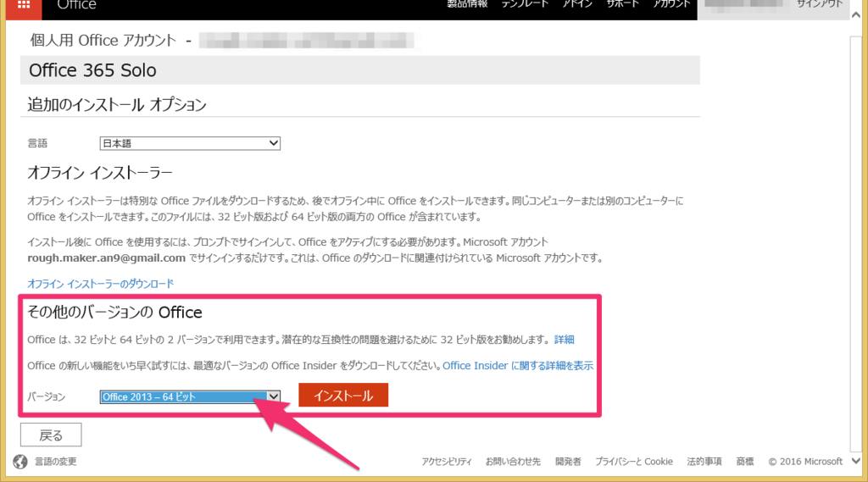Open the 言語 dropdown showing 日本語
This screenshot has height=482, width=868.
pyautogui.click(x=190, y=143)
